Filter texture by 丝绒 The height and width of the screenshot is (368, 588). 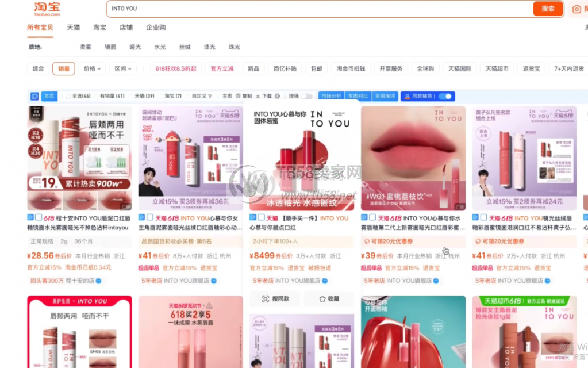click(x=185, y=47)
